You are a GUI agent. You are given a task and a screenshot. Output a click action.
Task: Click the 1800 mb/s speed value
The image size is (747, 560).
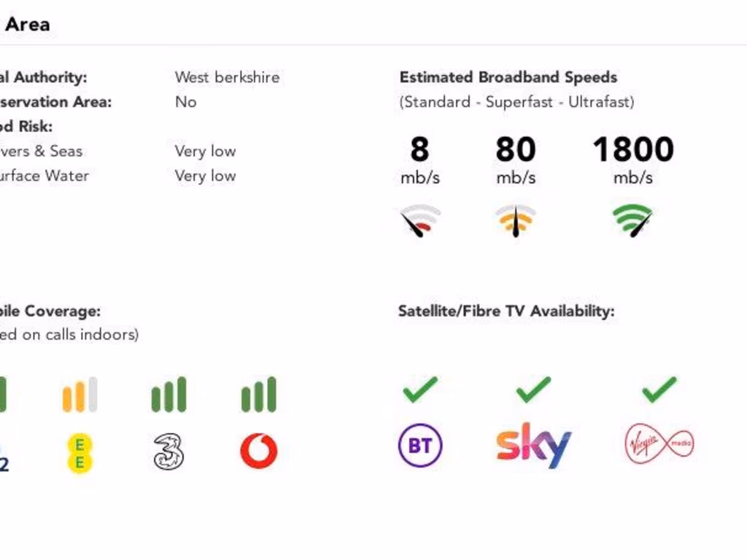click(x=633, y=150)
